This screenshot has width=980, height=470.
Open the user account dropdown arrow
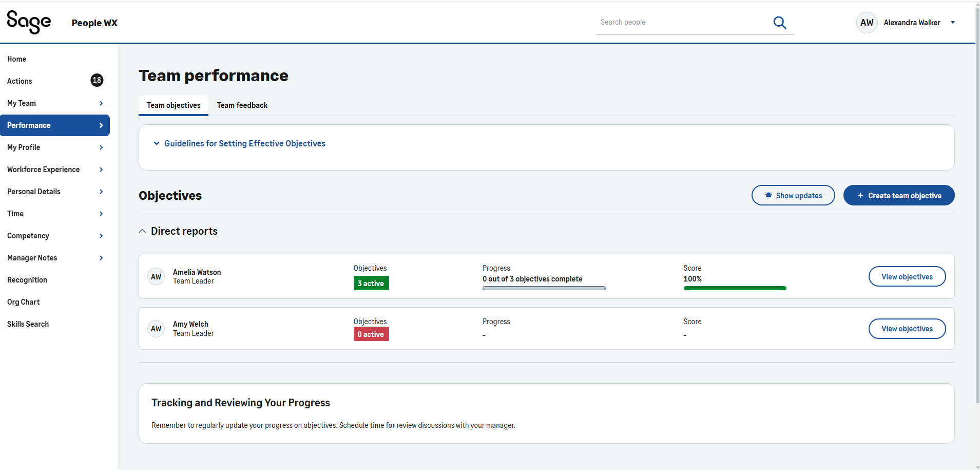[953, 23]
